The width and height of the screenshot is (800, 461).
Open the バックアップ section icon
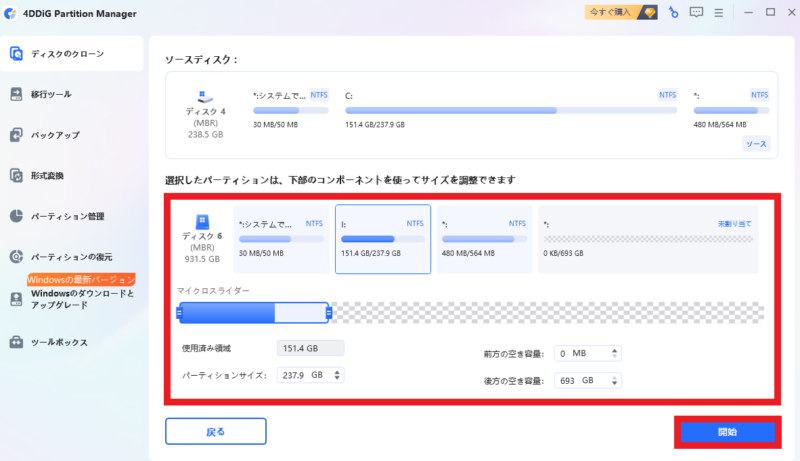pos(17,135)
